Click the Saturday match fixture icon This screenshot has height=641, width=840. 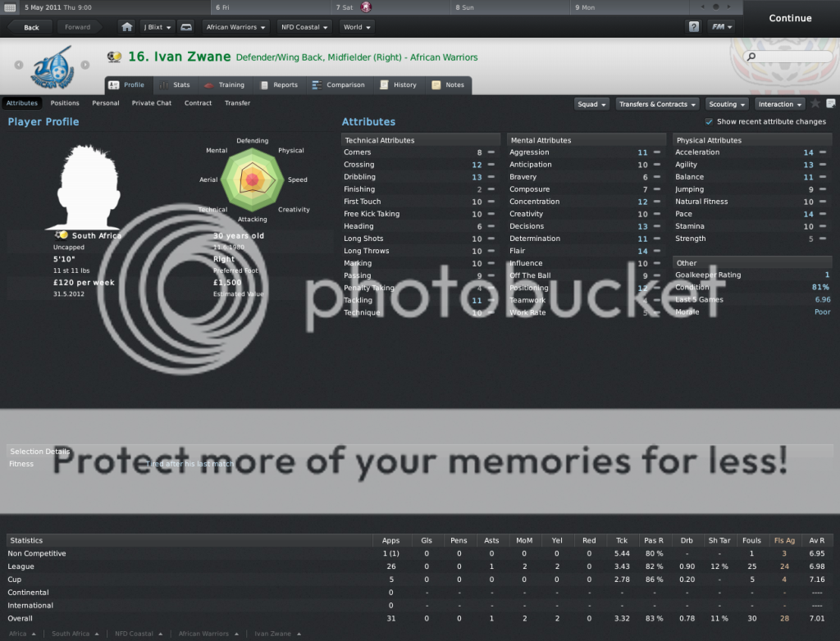point(366,7)
